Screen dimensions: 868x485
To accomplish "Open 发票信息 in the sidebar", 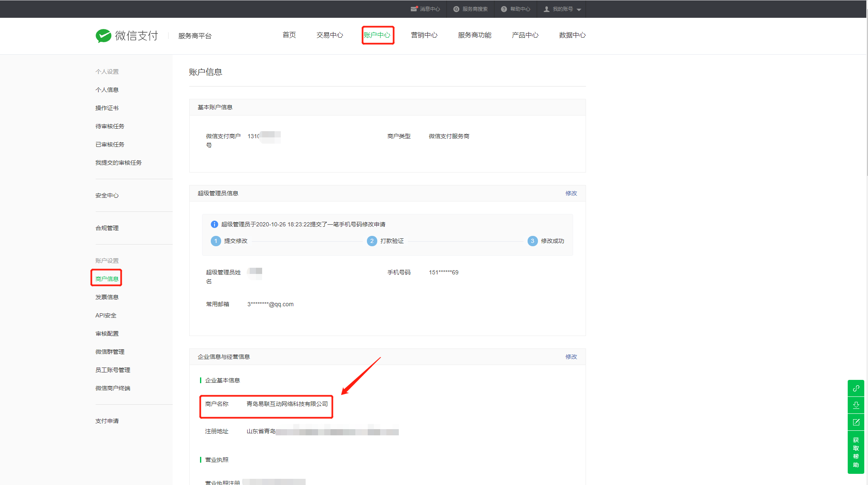I will [x=107, y=297].
